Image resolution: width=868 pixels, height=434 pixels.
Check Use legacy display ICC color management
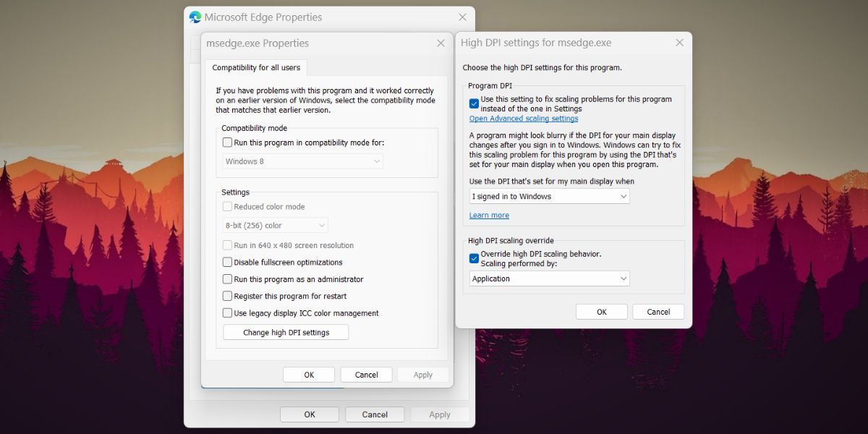pyautogui.click(x=227, y=313)
